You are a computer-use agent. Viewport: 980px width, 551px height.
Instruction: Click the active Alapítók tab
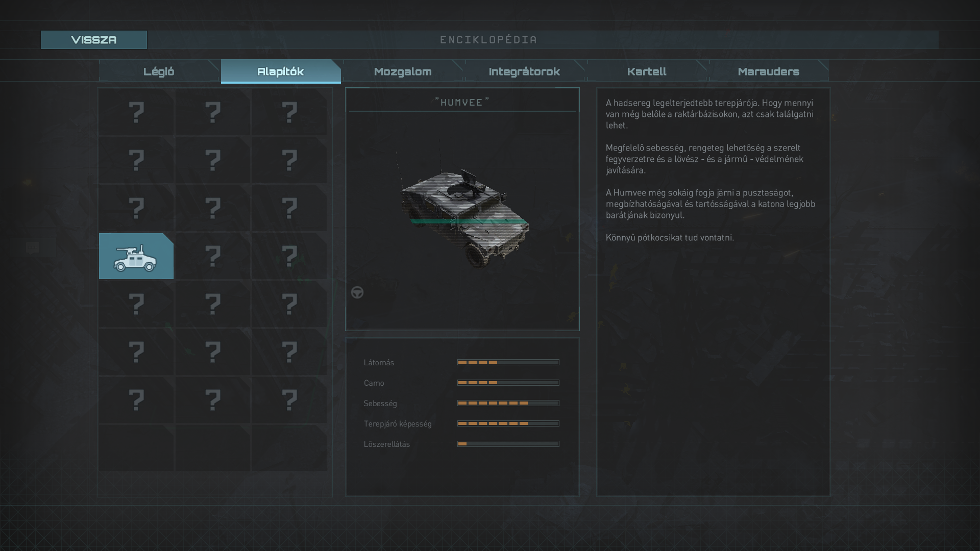pyautogui.click(x=280, y=71)
